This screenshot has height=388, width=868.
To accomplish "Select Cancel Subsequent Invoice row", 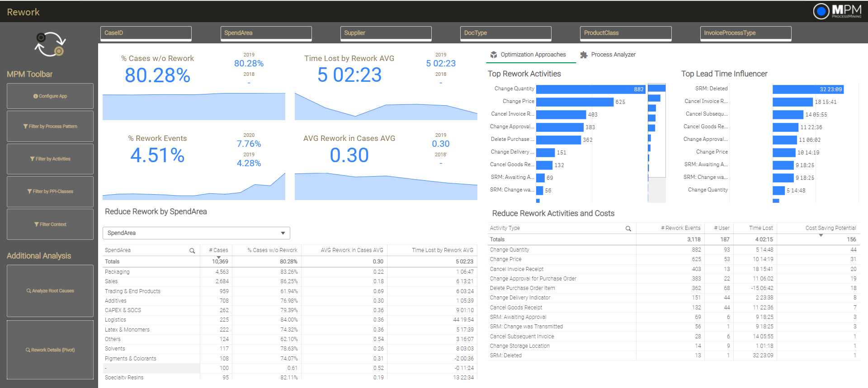I will pyautogui.click(x=674, y=337).
